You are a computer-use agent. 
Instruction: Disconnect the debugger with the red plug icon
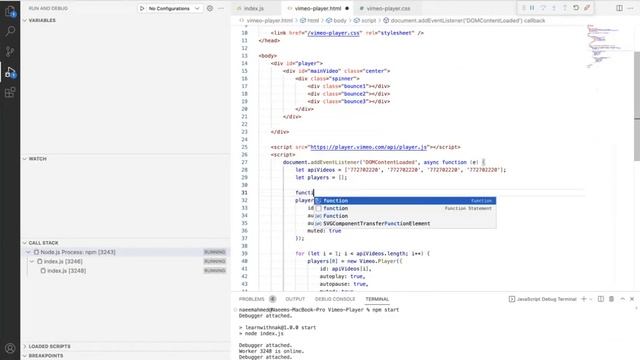click(587, 8)
